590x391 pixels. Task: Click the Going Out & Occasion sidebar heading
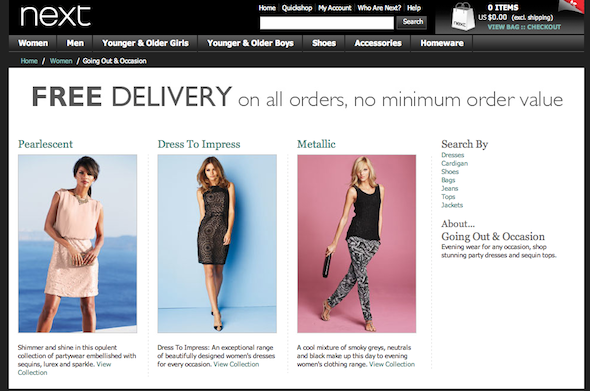tap(493, 236)
